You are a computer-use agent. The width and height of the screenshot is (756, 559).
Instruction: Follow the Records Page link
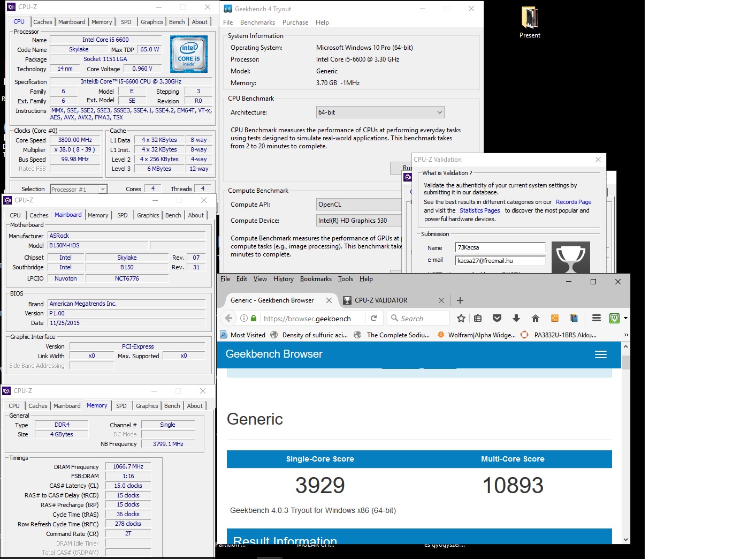point(574,202)
